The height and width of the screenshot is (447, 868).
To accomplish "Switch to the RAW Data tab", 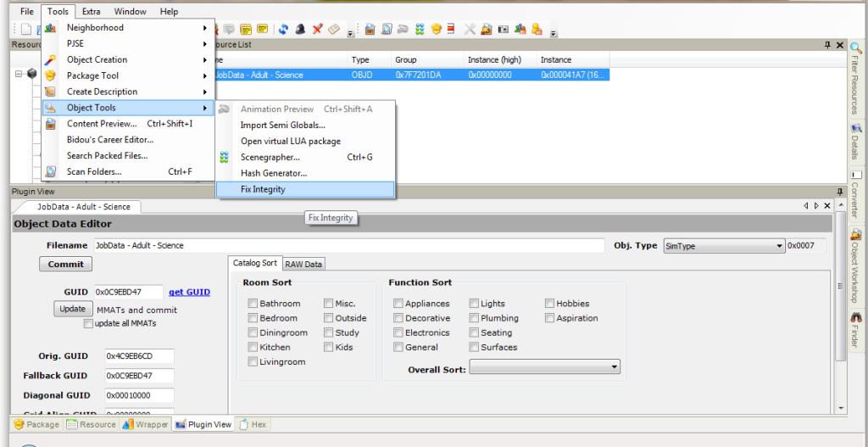I will (303, 264).
